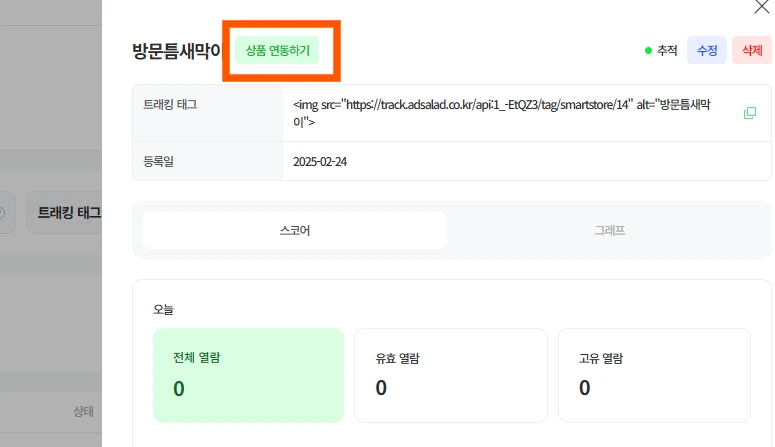Screen dimensions: 775x447
Task: Click the dimmed 트래킹 태그 background button
Action: tap(66, 212)
